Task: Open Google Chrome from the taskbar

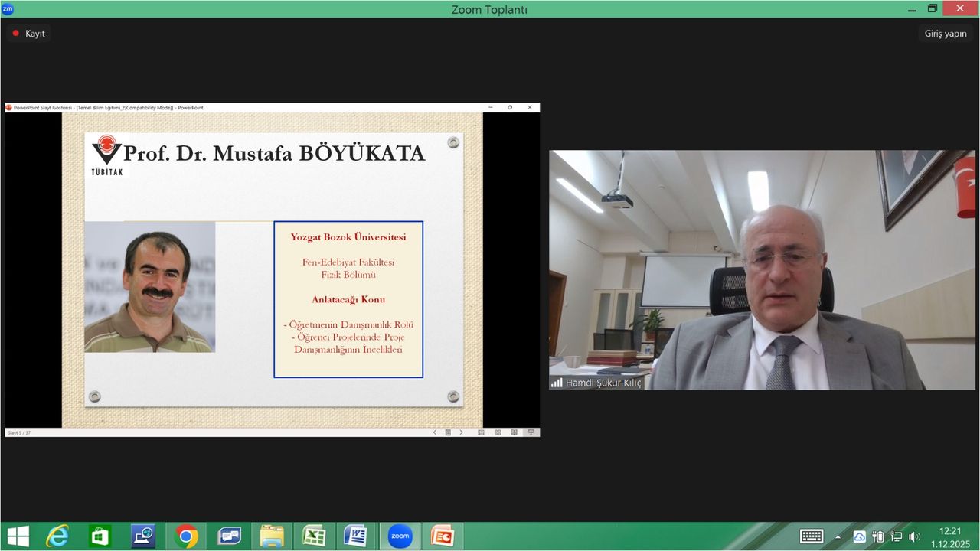Action: point(186,536)
